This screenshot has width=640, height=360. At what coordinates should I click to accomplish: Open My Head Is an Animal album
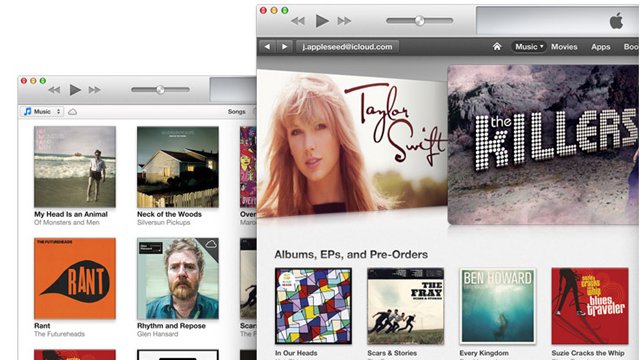tap(75, 167)
